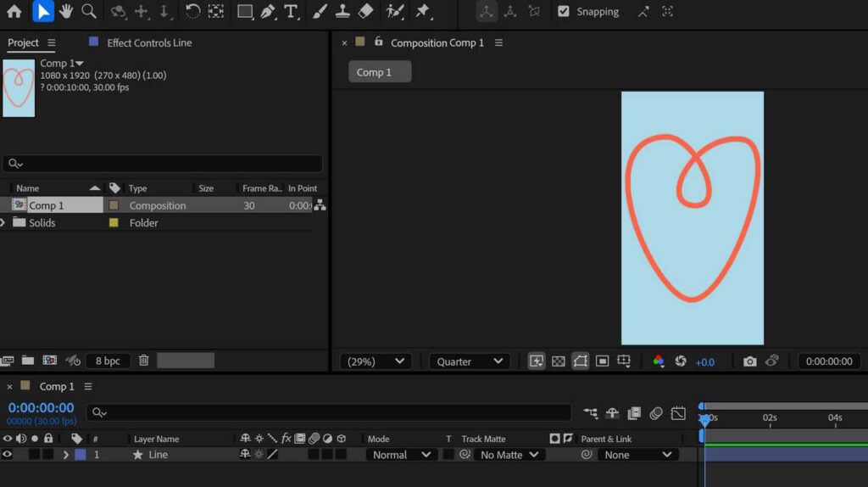This screenshot has width=868, height=487.
Task: Click the Comp 1 breadcrumb button in viewer
Action: [x=380, y=72]
